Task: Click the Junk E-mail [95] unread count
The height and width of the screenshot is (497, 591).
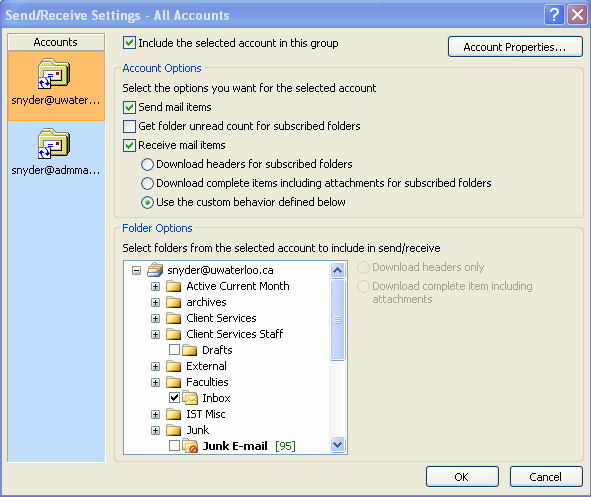Action: click(285, 446)
